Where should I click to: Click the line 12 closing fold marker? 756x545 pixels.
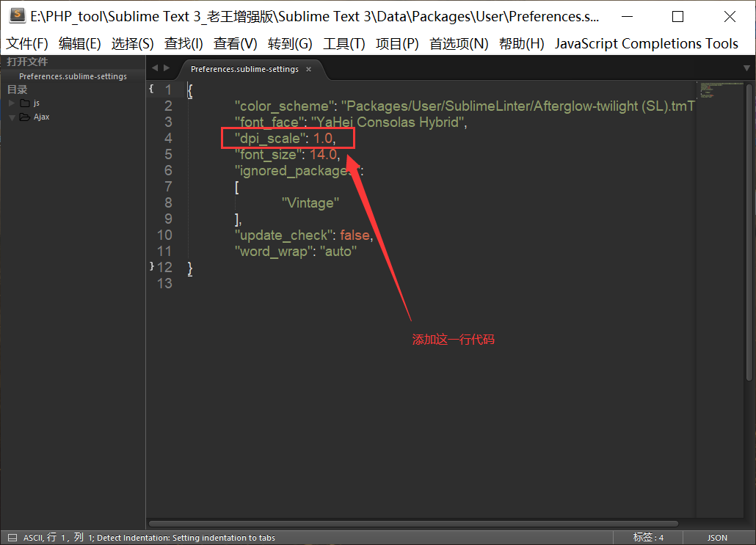coord(151,266)
